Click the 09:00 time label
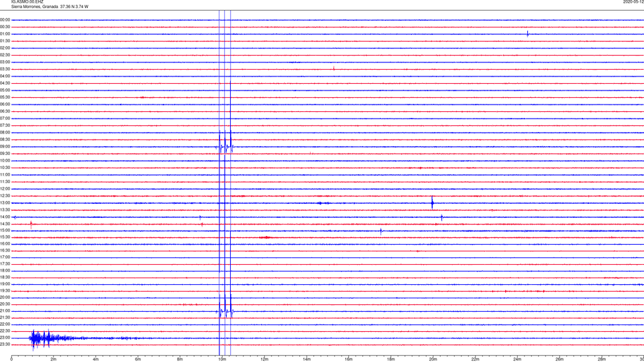Viewport: 644px width, 362px height. (x=5, y=147)
